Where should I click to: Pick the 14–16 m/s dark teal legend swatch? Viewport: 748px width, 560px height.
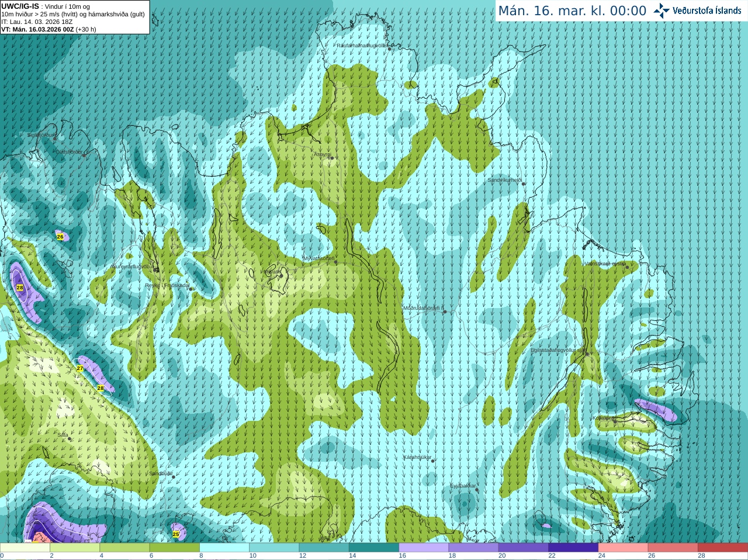(x=374, y=548)
